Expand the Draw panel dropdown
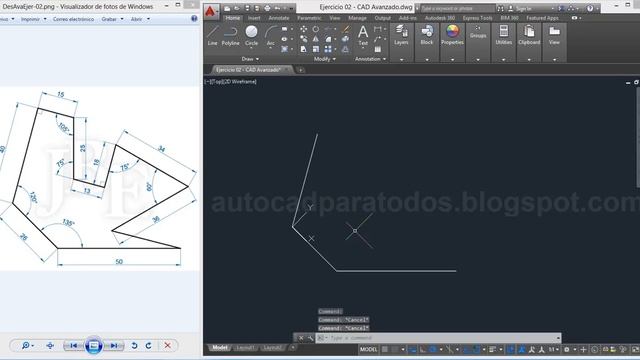This screenshot has height=360, width=640. point(250,59)
